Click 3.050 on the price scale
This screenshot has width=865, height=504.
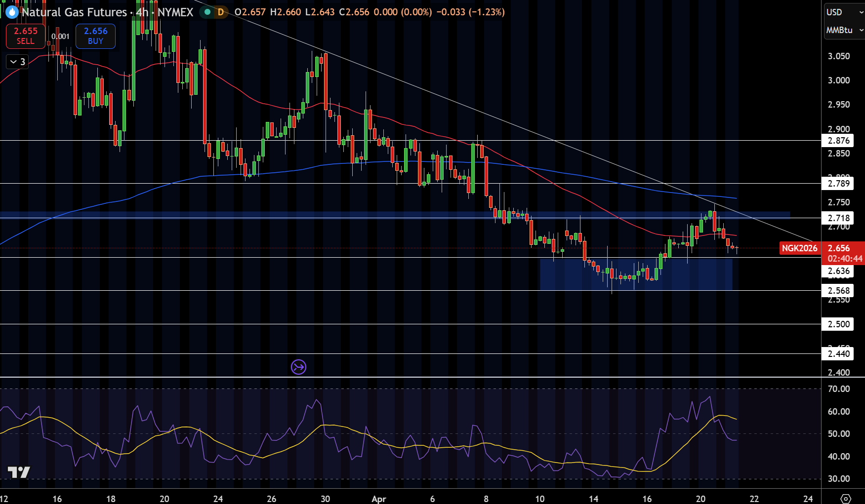[839, 56]
